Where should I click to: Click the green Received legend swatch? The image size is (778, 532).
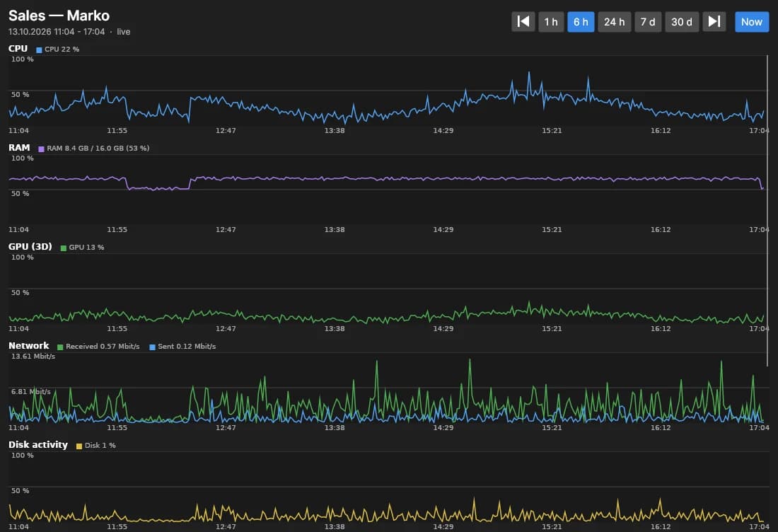(x=60, y=347)
